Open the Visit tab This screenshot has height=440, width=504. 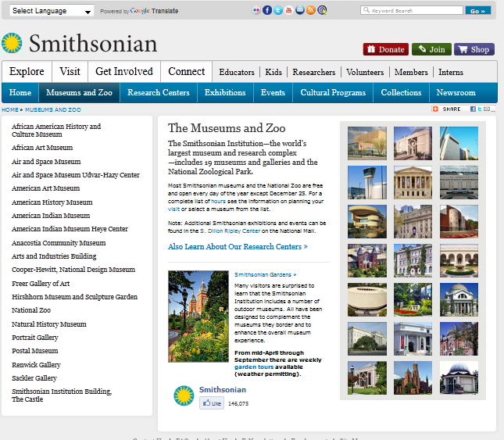tap(70, 71)
